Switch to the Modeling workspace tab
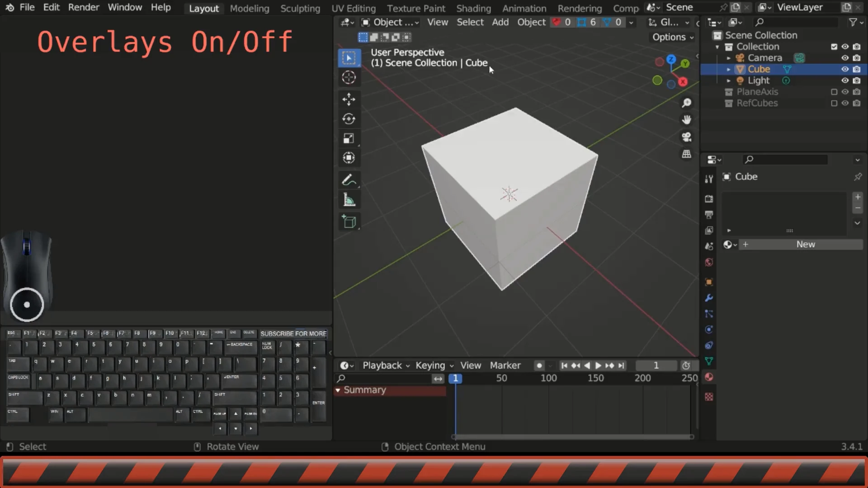Image resolution: width=868 pixels, height=488 pixels. pos(250,8)
